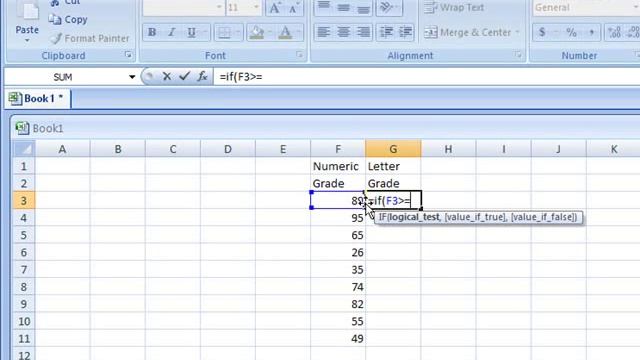Click the Accounting dollar format icon
Image resolution: width=640 pixels, height=360 pixels.
coord(542,32)
